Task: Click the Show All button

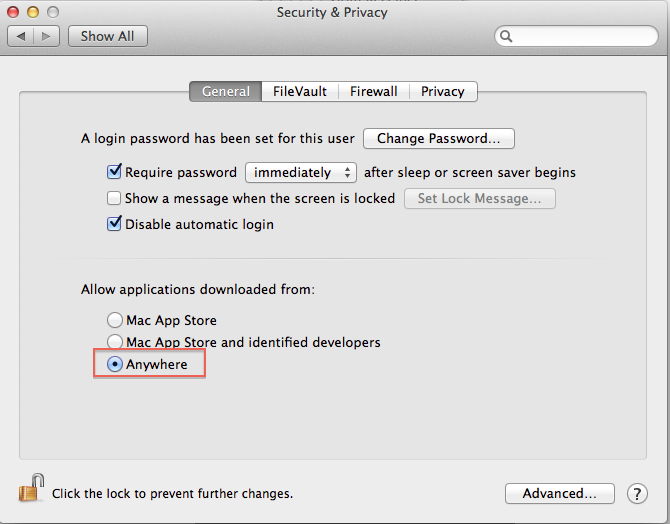Action: click(x=107, y=36)
